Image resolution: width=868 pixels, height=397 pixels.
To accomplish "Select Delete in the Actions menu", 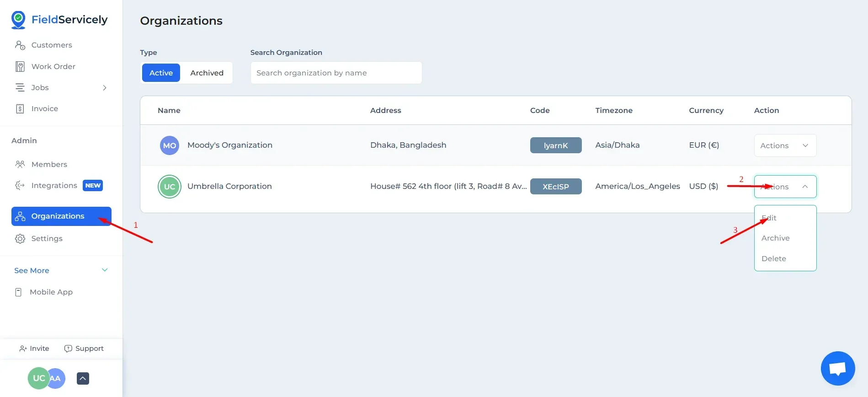I will point(773,258).
